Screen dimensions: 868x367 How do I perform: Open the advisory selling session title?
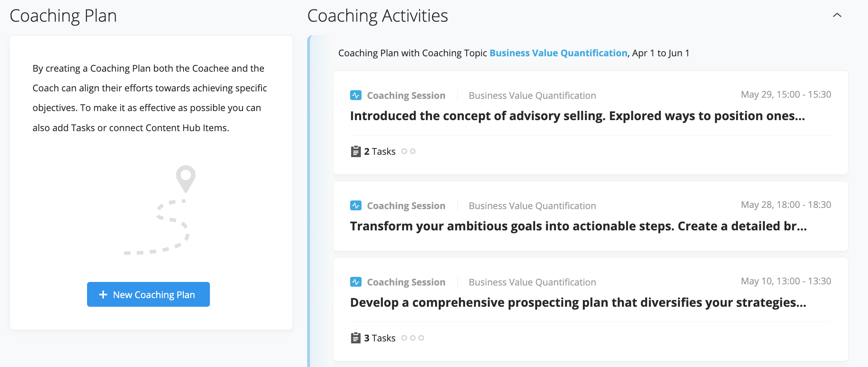577,116
